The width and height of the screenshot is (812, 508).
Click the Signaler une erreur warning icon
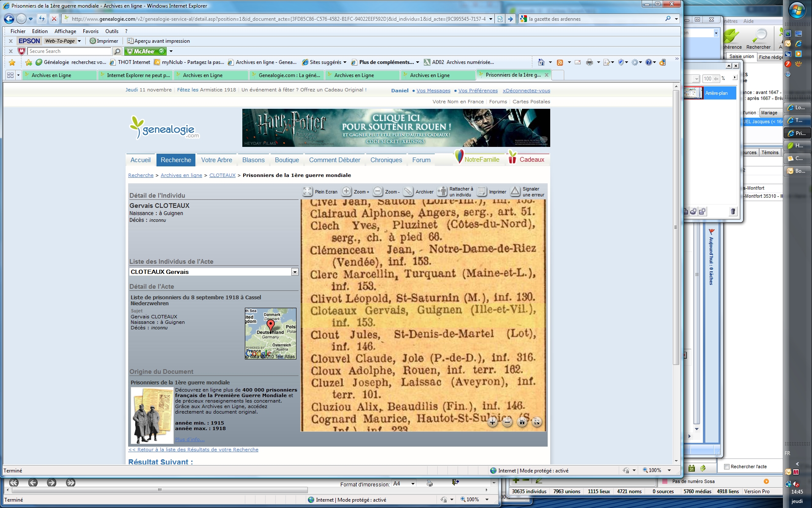[x=515, y=191]
